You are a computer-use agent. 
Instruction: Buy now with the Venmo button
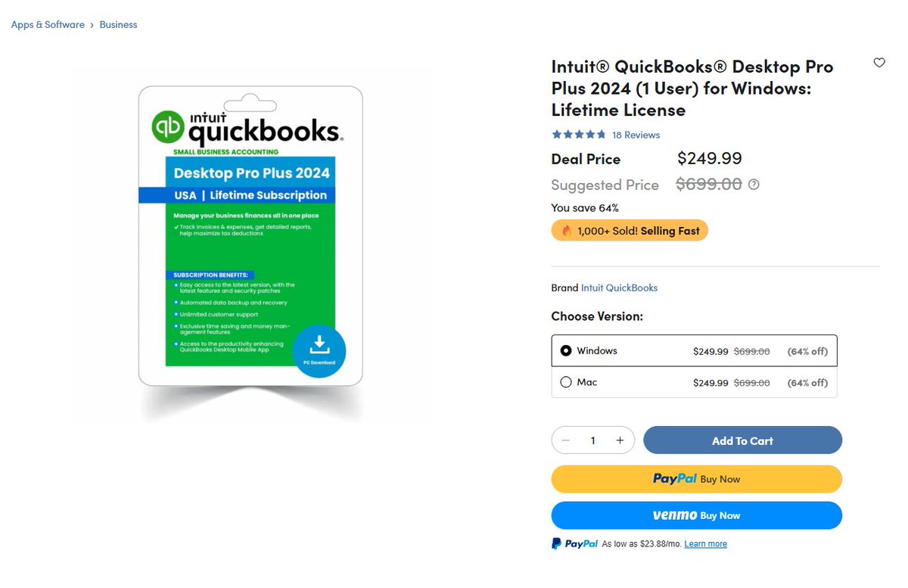pyautogui.click(x=696, y=515)
